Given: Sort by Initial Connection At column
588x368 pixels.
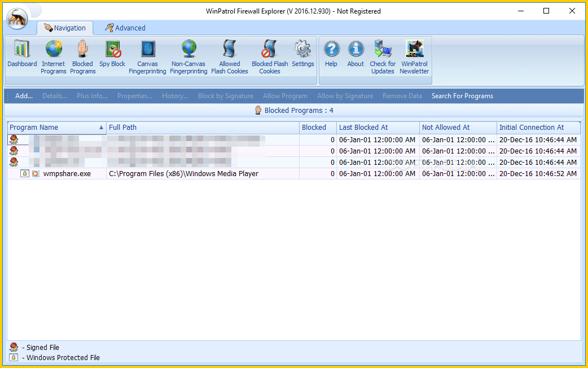Looking at the screenshot, I should (x=539, y=128).
